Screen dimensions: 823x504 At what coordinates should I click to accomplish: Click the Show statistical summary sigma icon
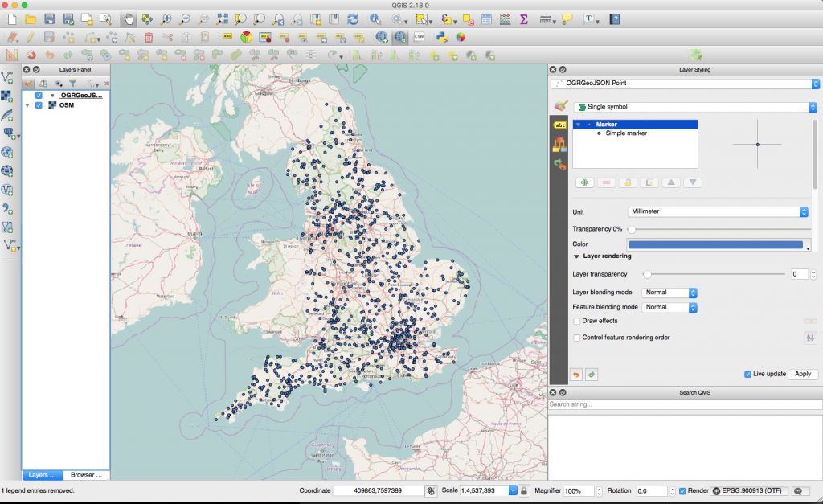(x=524, y=18)
